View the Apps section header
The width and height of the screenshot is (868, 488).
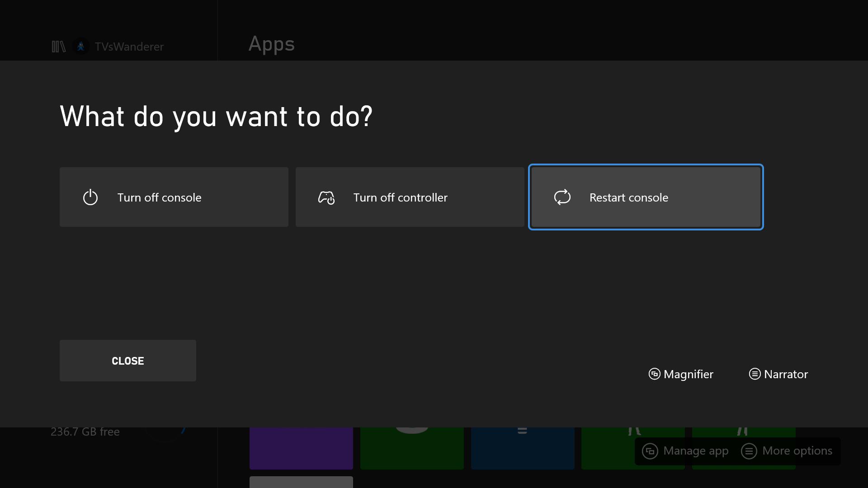point(271,43)
